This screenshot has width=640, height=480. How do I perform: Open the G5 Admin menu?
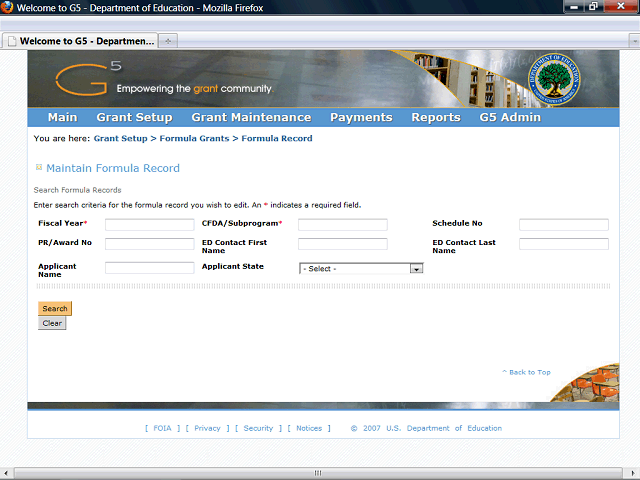[510, 118]
